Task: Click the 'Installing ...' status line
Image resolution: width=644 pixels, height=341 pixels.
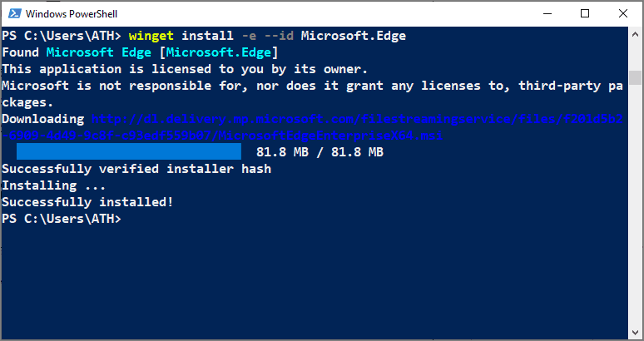Action: [x=54, y=185]
